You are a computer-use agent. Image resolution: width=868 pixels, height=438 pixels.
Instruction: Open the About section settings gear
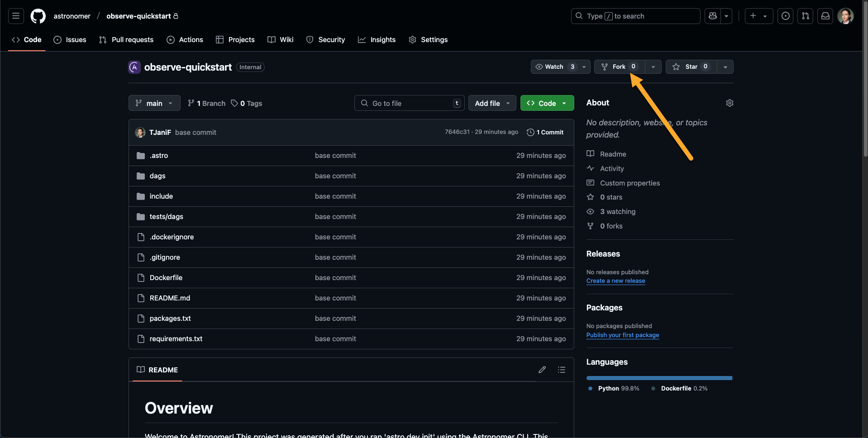pos(730,103)
